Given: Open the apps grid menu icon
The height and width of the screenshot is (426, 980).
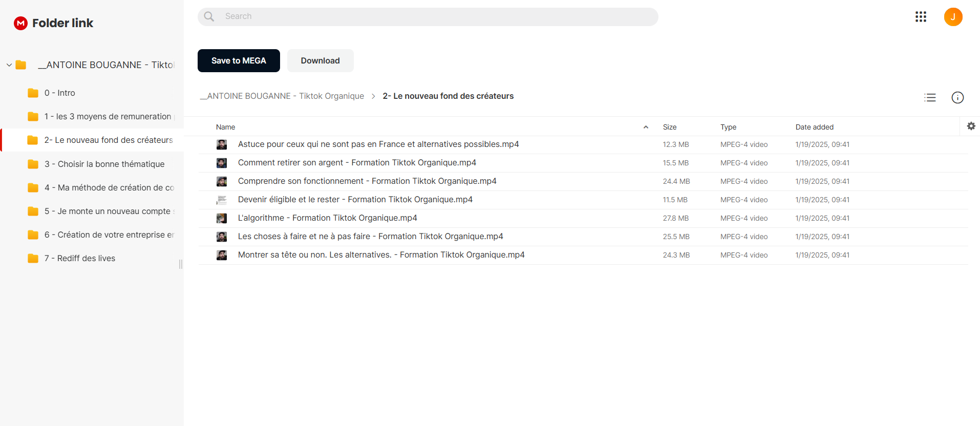Looking at the screenshot, I should point(921,17).
